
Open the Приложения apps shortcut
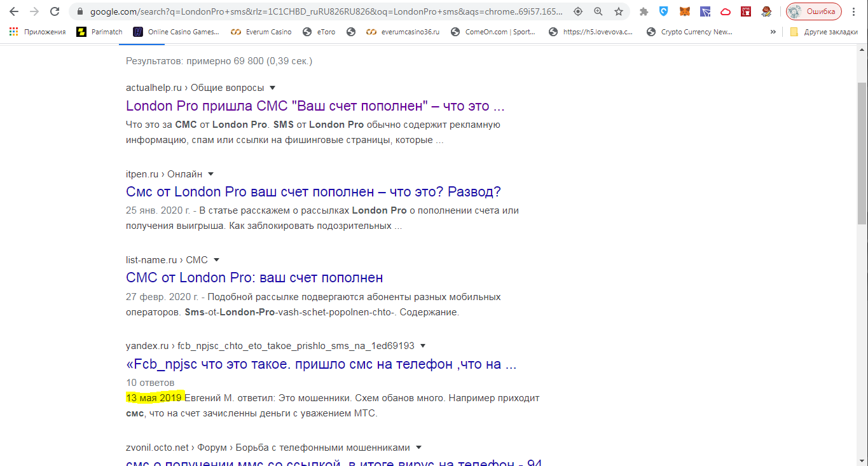pos(38,32)
